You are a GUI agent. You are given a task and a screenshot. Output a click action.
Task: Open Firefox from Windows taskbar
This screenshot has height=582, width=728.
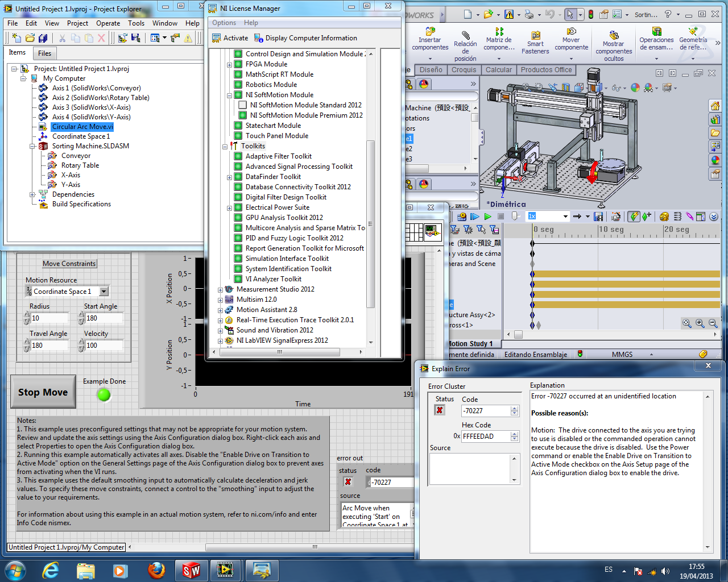coord(156,570)
